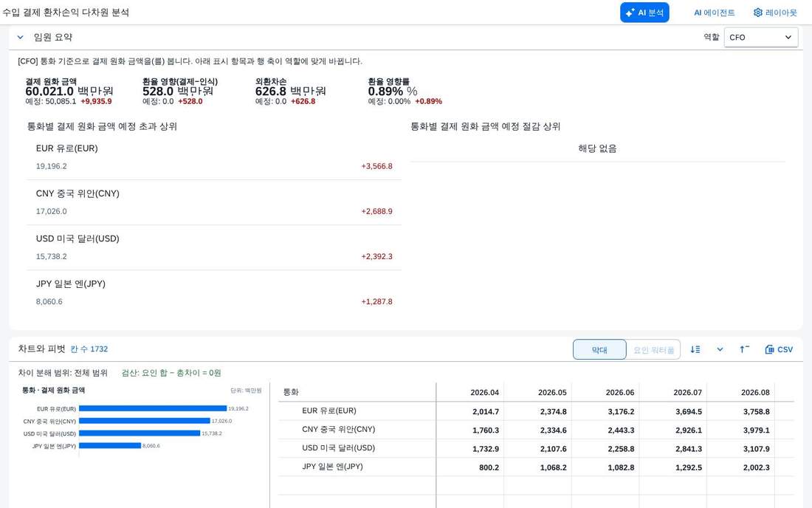This screenshot has height=508, width=812.
Task: Click the AI 분석 button
Action: point(644,13)
